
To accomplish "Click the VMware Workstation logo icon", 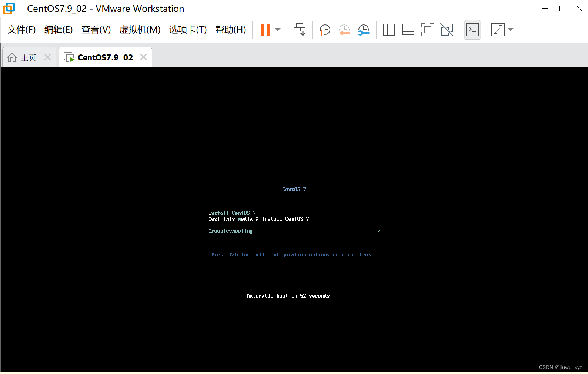I will [x=9, y=9].
